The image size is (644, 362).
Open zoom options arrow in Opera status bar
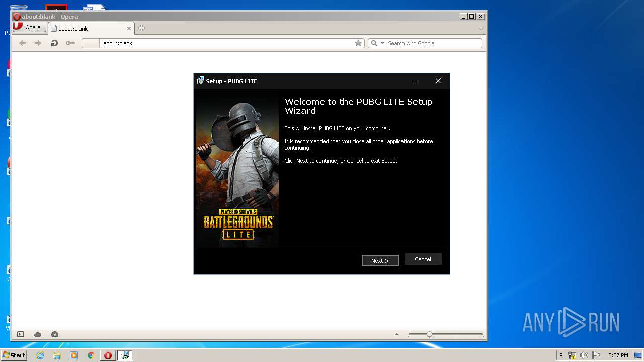397,334
